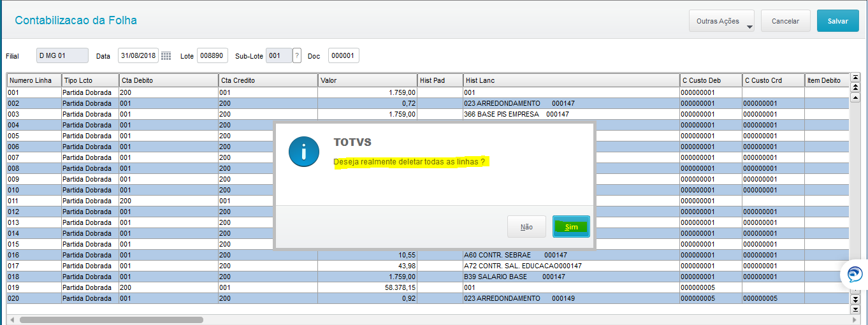Click the value 43,98 cell

(368, 266)
